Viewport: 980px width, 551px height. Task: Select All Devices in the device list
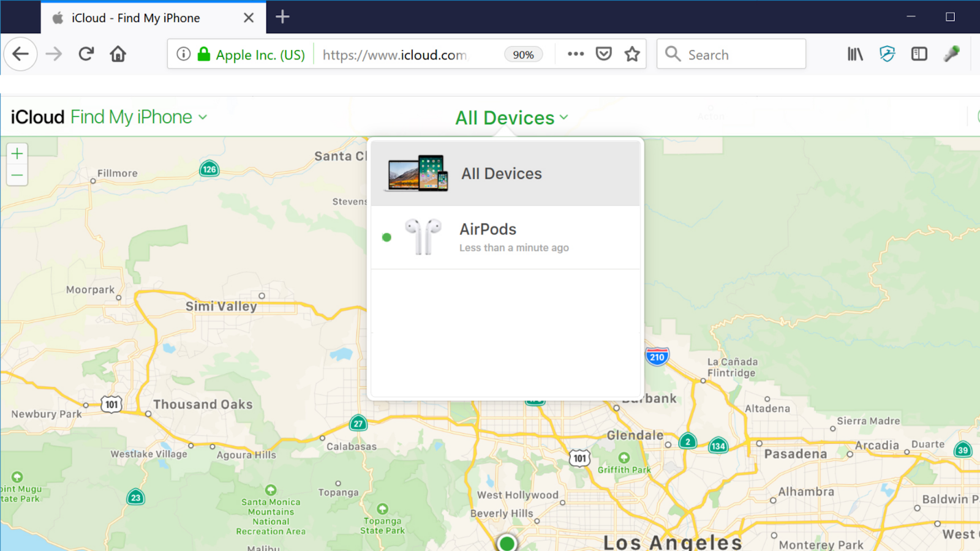tap(506, 173)
